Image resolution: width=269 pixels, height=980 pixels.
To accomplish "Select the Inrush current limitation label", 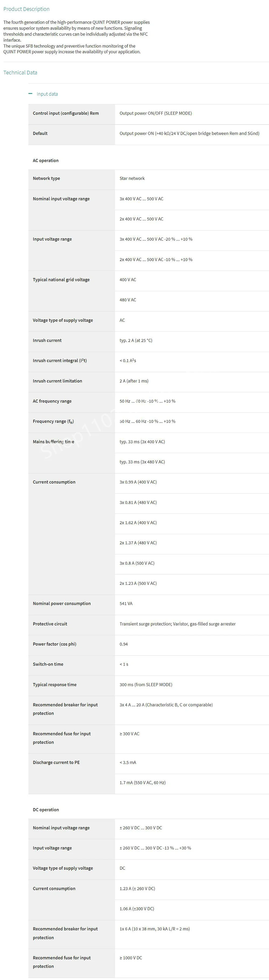I will tap(57, 381).
